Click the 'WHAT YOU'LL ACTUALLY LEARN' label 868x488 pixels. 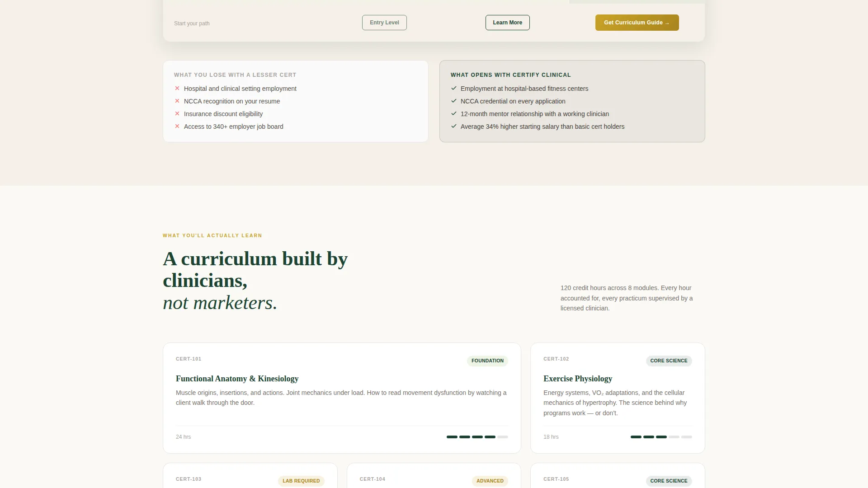click(x=212, y=235)
